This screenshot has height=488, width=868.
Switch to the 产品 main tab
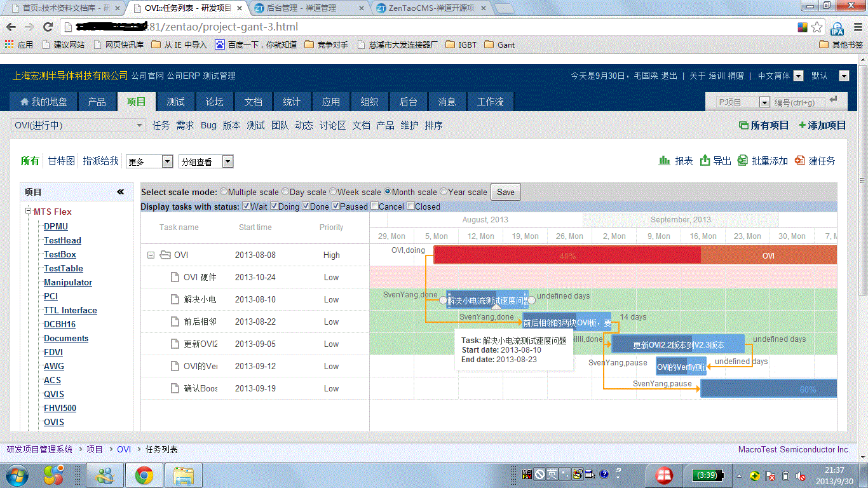click(97, 102)
